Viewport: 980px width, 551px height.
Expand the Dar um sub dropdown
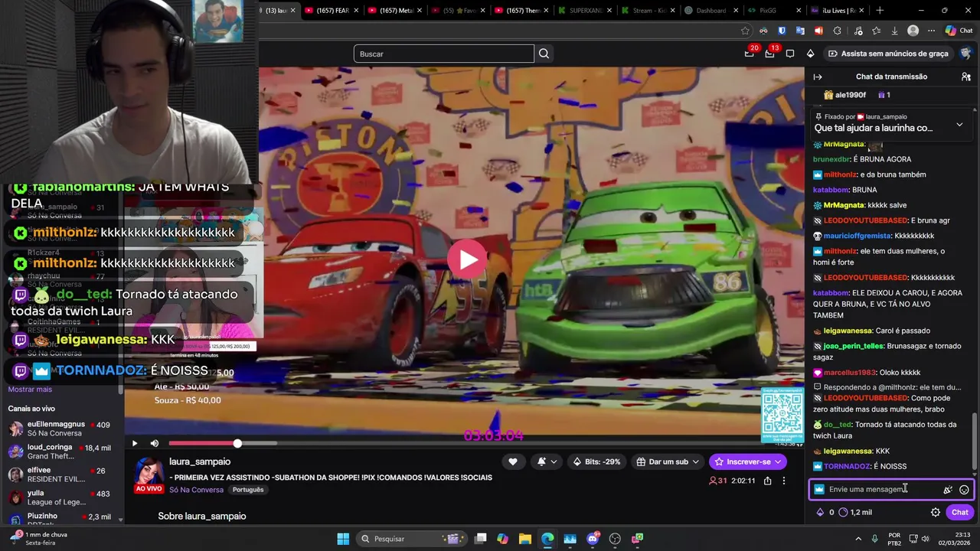[x=668, y=461]
